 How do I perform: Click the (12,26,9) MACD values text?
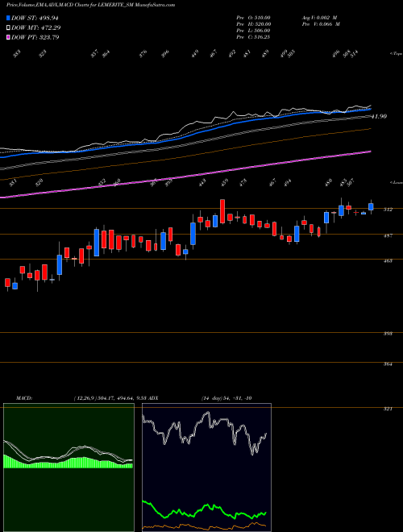coord(110,398)
